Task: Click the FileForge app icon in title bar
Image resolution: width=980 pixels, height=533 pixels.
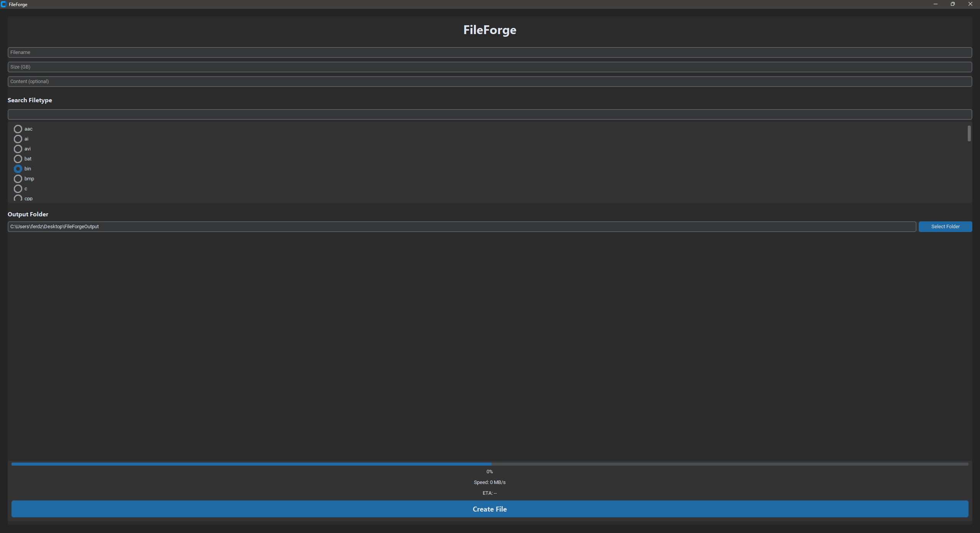Action: click(x=4, y=4)
